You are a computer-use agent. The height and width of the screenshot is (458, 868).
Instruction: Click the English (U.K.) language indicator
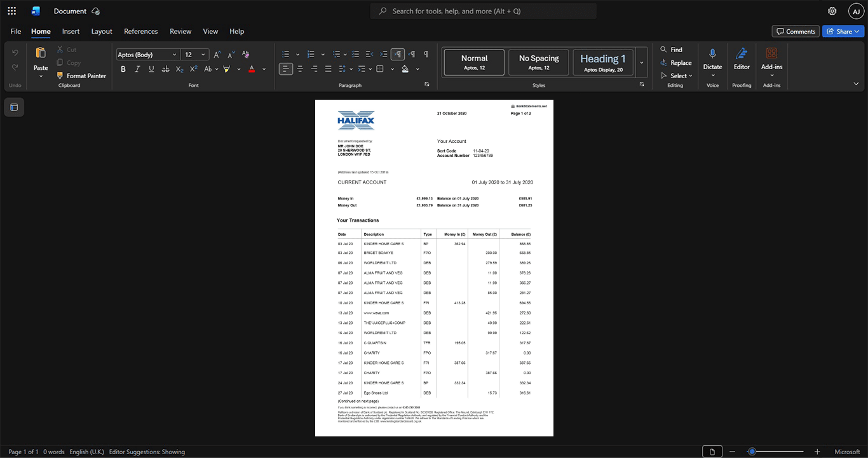click(x=86, y=452)
